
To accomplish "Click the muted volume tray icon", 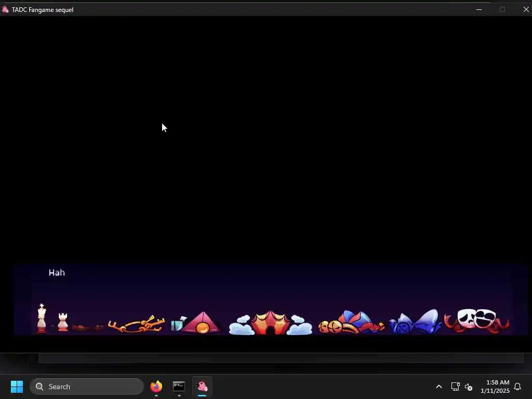I will pos(469,387).
